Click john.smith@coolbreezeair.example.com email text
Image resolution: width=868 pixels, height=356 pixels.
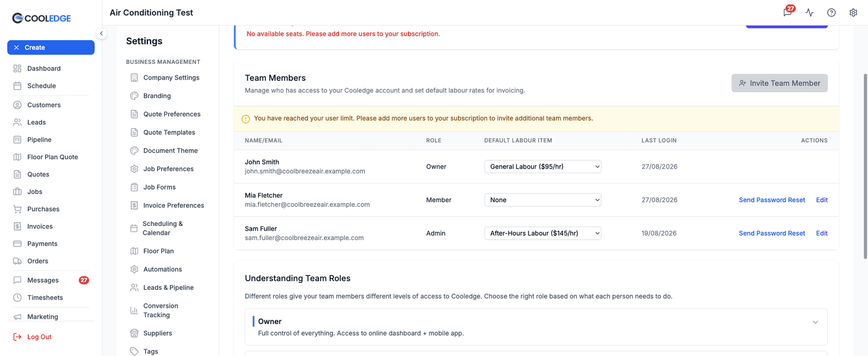[304, 171]
